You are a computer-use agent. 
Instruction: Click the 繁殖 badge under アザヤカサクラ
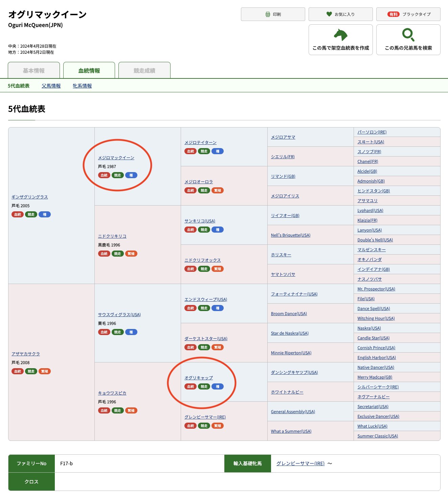point(45,371)
